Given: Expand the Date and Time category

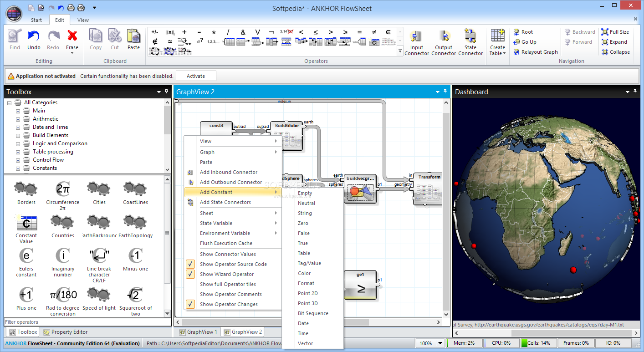Looking at the screenshot, I should point(18,127).
